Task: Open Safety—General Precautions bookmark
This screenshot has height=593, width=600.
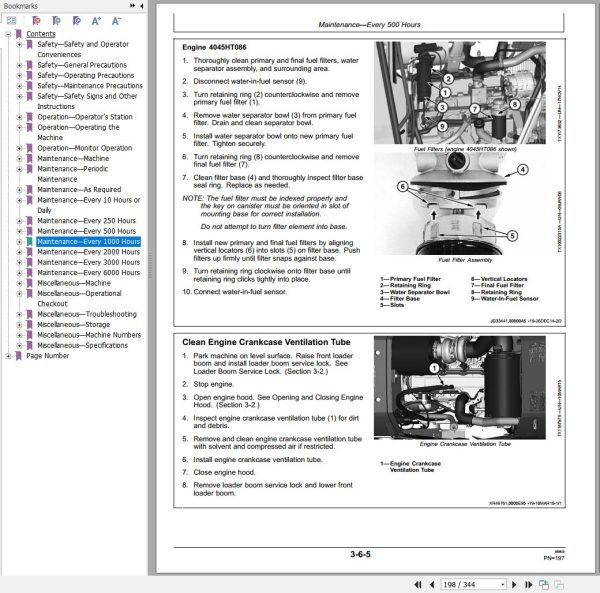Action: [82, 65]
